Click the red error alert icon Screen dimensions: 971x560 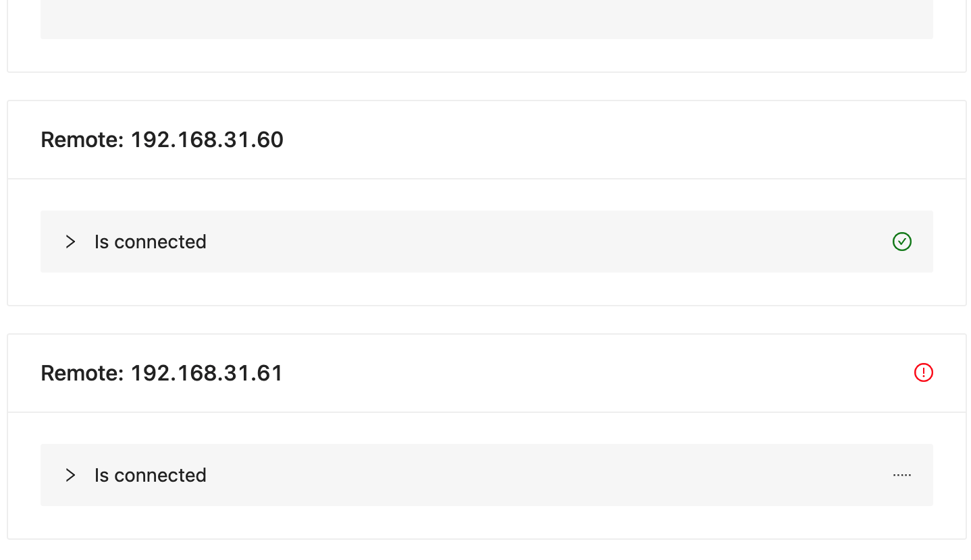pos(923,372)
